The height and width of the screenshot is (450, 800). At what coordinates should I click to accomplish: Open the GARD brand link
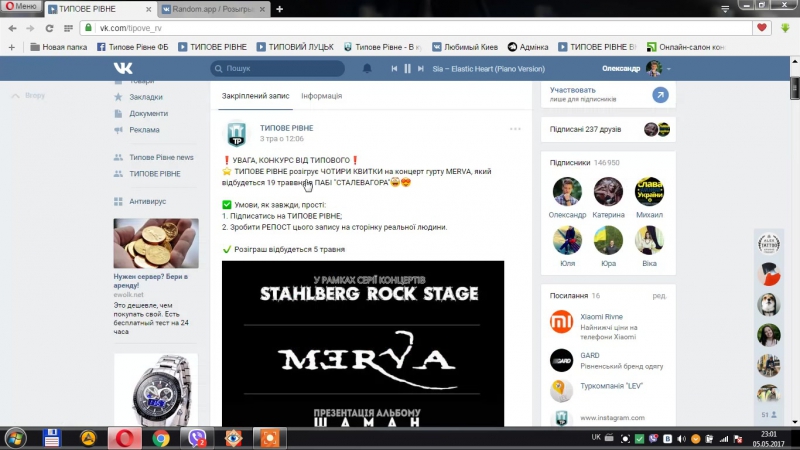point(589,356)
